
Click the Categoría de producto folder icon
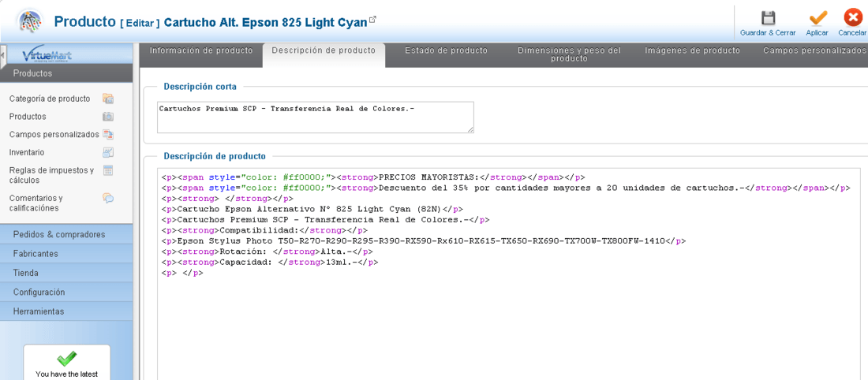coord(108,99)
